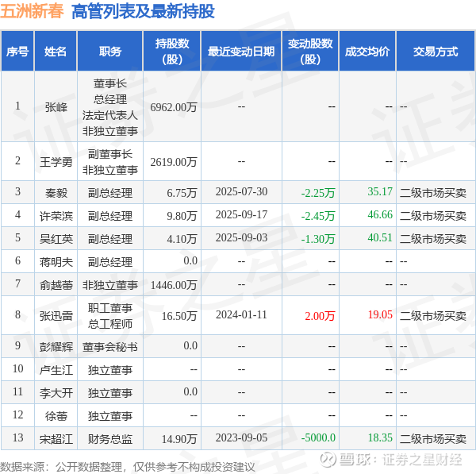476x474 pixels.
Task: Click the -2.25万 change value
Action: click(318, 193)
